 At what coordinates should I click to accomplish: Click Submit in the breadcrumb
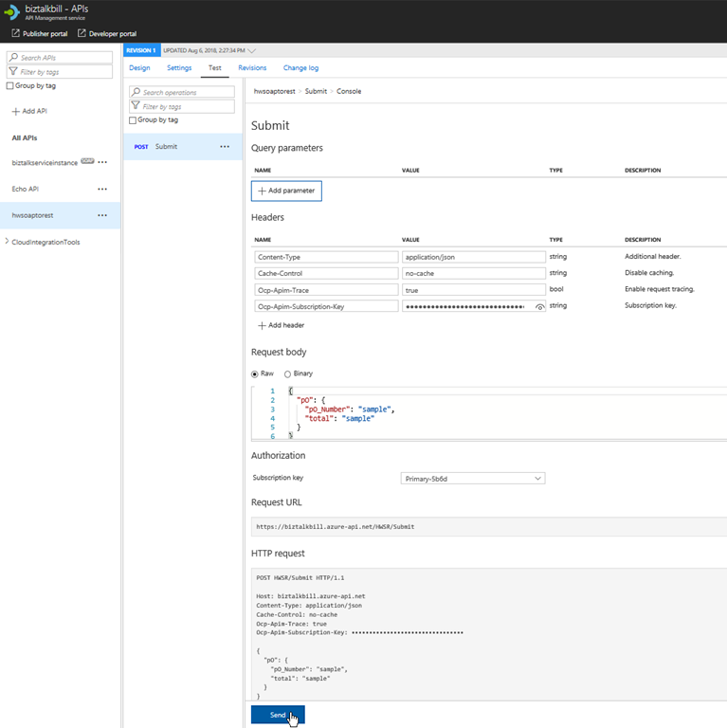316,91
